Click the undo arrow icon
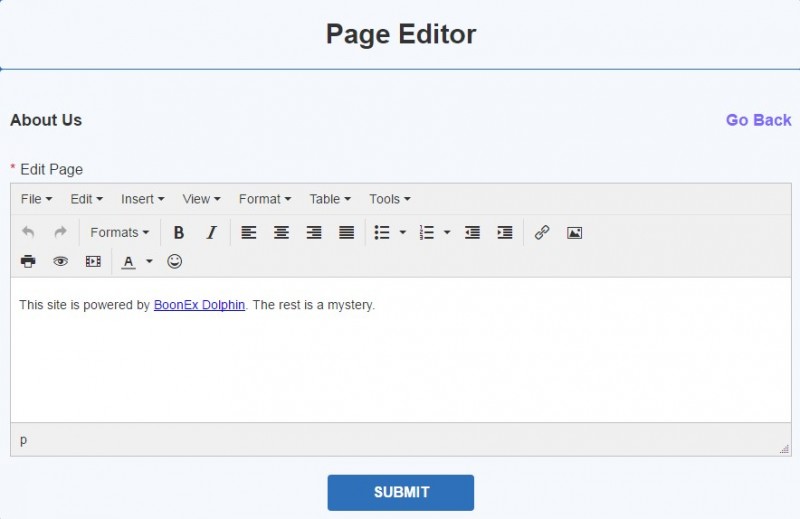 (28, 233)
